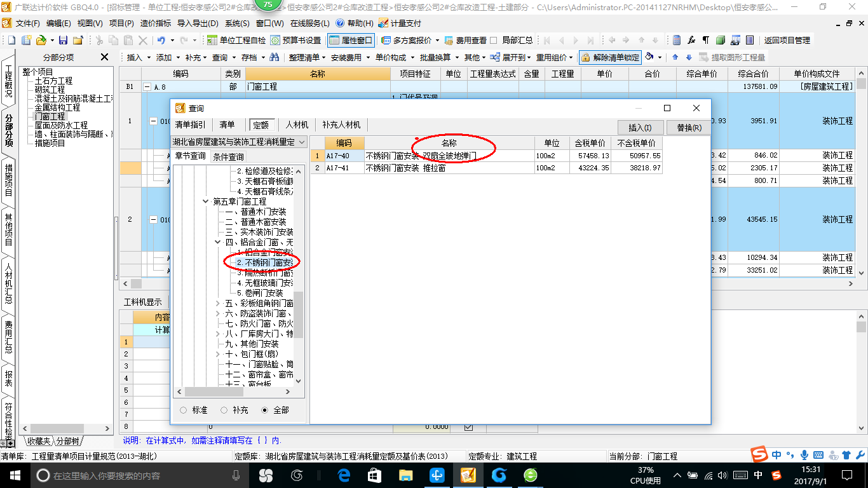Open Edge browser from the taskbar
The width and height of the screenshot is (868, 488).
344,475
